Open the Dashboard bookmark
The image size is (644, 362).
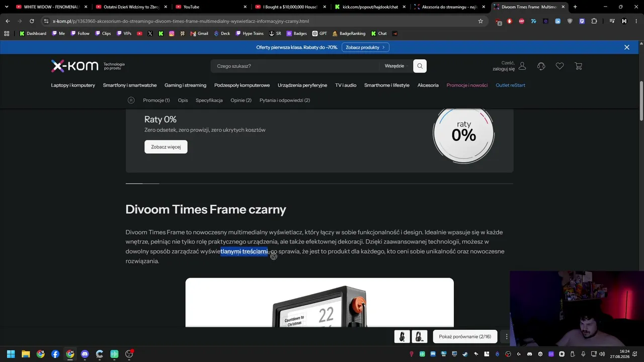33,34
